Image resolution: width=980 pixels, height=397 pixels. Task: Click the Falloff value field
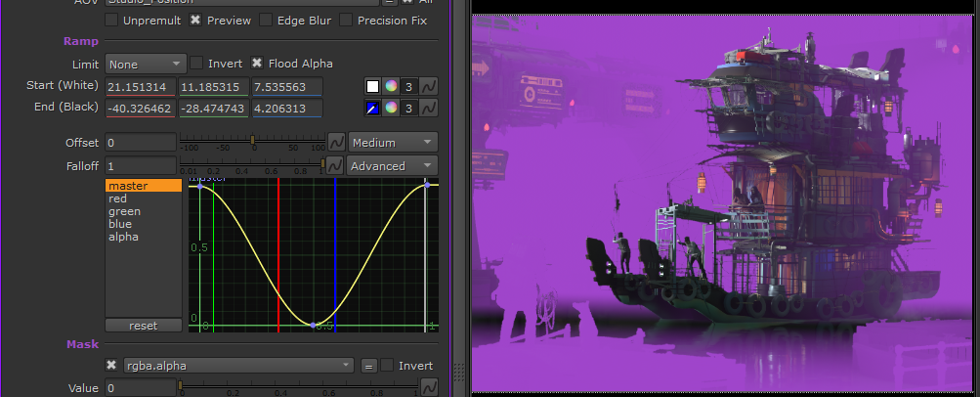142,165
